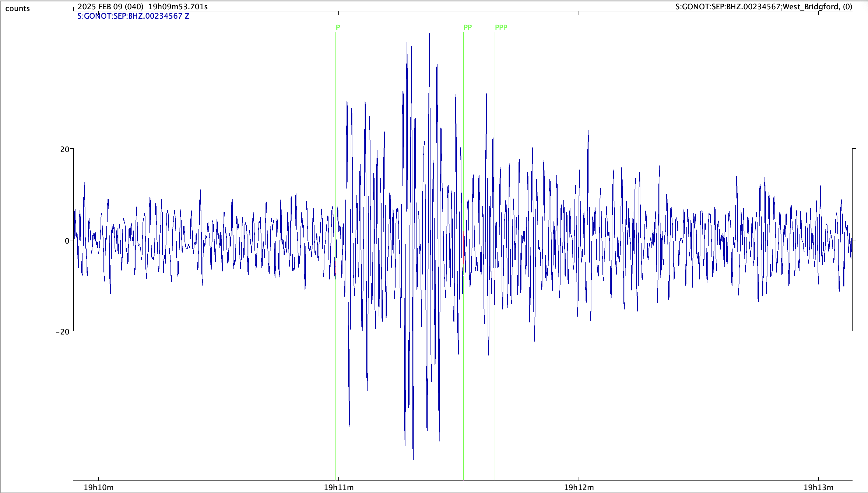Select the PPP phase pick marker

pyautogui.click(x=501, y=27)
